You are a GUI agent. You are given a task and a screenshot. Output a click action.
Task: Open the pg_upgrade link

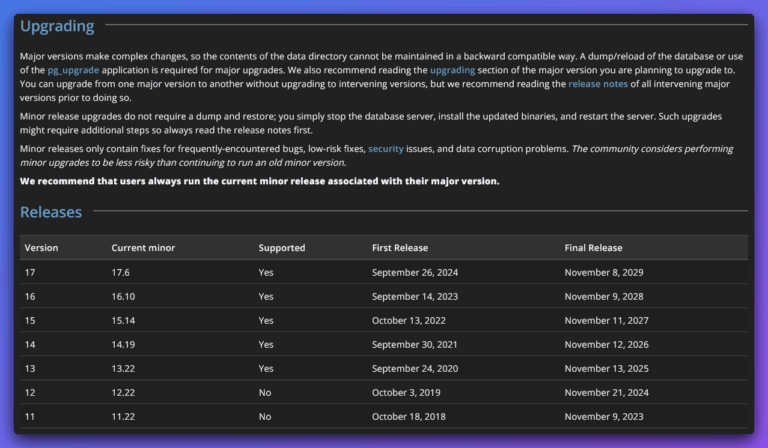pyautogui.click(x=73, y=70)
